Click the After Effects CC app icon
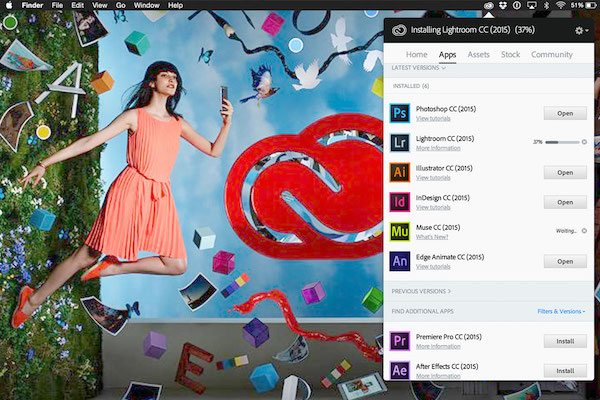 tap(400, 370)
